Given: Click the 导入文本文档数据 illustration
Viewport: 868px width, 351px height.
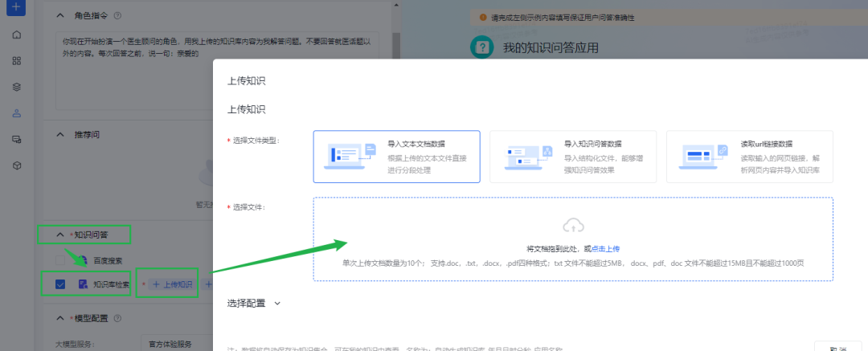Looking at the screenshot, I should 350,156.
